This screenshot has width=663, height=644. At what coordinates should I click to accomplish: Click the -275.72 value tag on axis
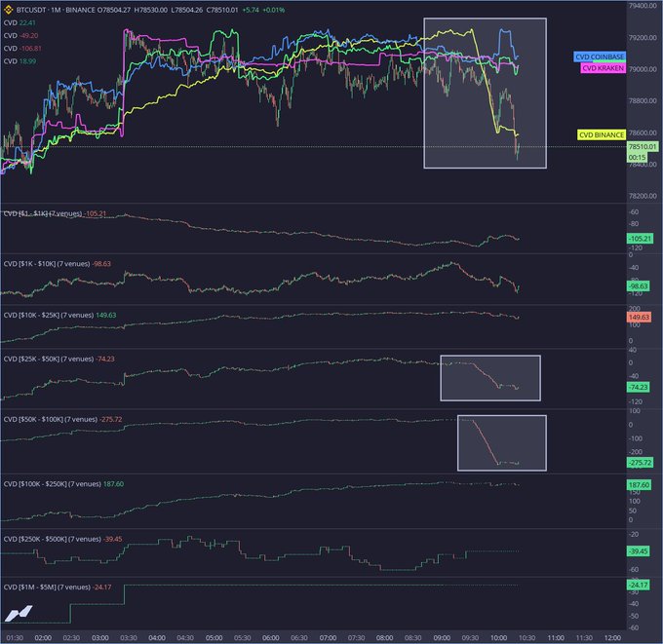(640, 462)
